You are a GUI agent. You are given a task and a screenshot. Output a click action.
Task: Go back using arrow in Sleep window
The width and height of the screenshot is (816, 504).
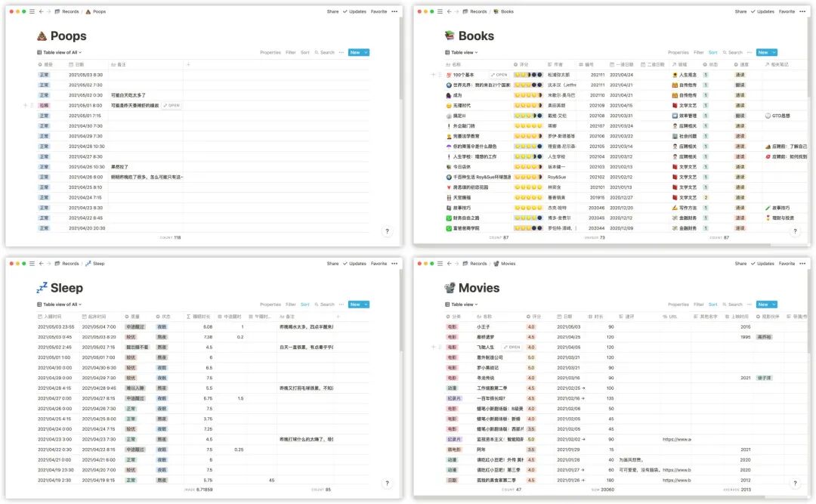pos(41,264)
